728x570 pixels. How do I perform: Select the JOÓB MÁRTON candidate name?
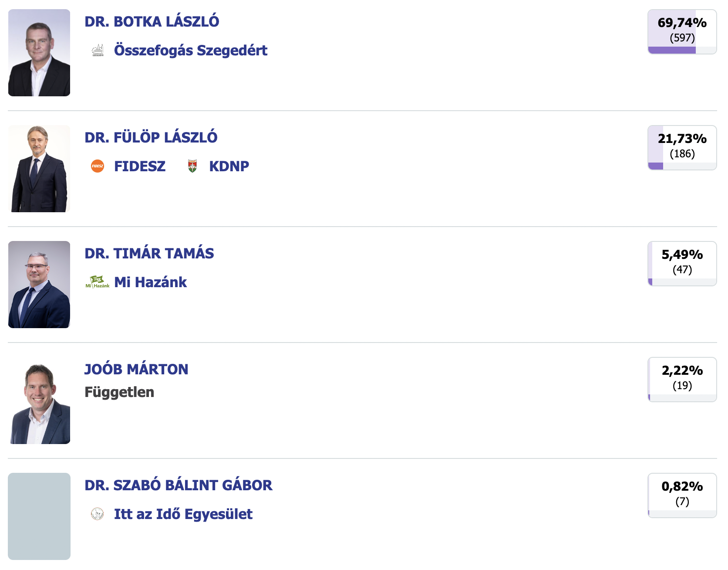coord(136,370)
